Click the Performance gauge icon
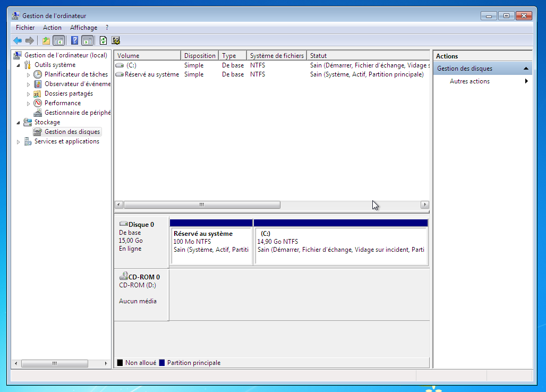Screen dimensions: 546x392 [38, 103]
